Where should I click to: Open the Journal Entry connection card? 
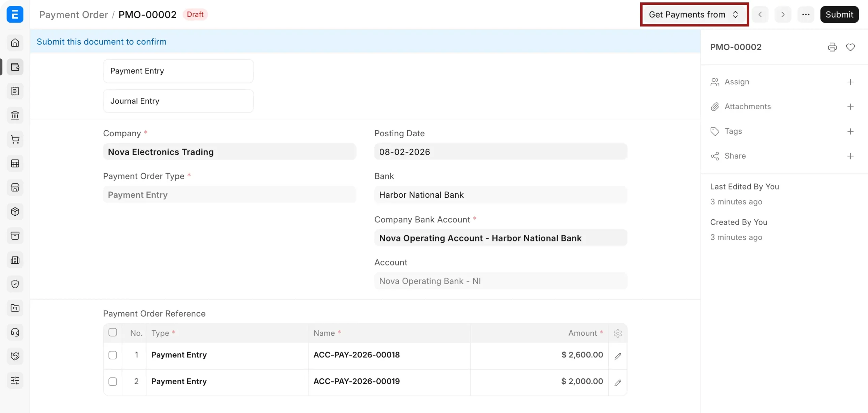click(x=178, y=101)
